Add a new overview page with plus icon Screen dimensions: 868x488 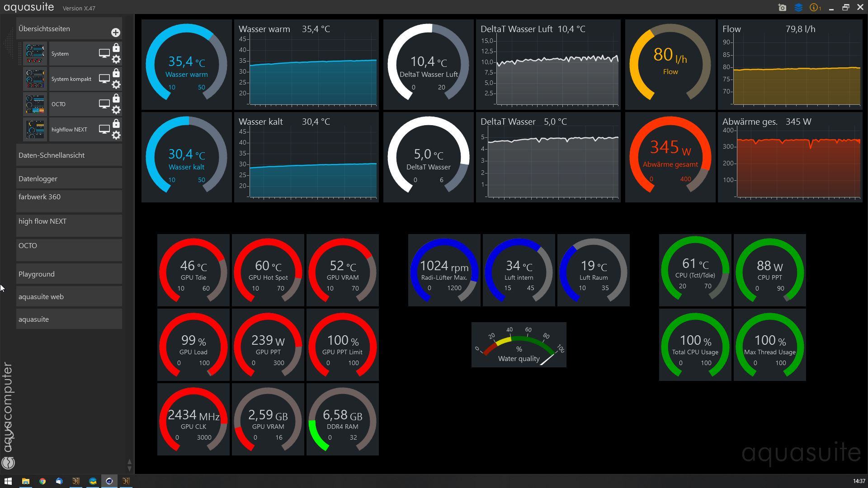pyautogui.click(x=116, y=33)
